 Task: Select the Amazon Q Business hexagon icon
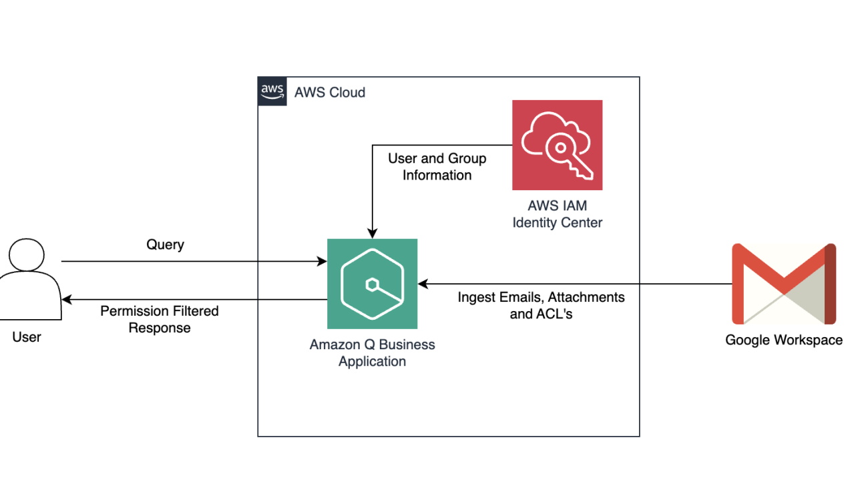tap(373, 284)
